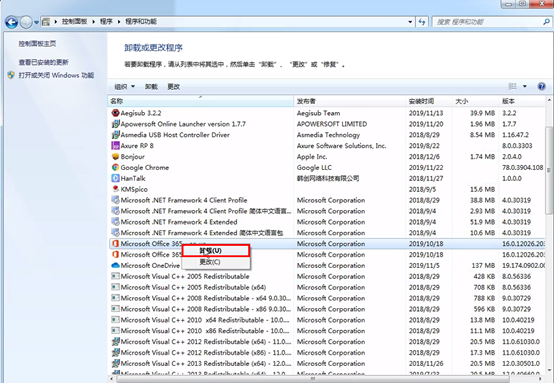The height and width of the screenshot is (383, 554).
Task: Click the search 程序和功能 input field
Action: (x=488, y=22)
